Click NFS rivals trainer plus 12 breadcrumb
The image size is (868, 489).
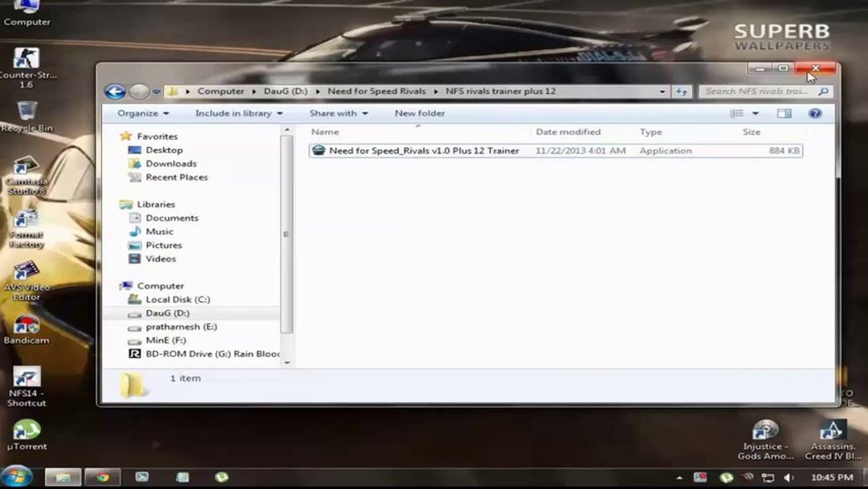500,91
